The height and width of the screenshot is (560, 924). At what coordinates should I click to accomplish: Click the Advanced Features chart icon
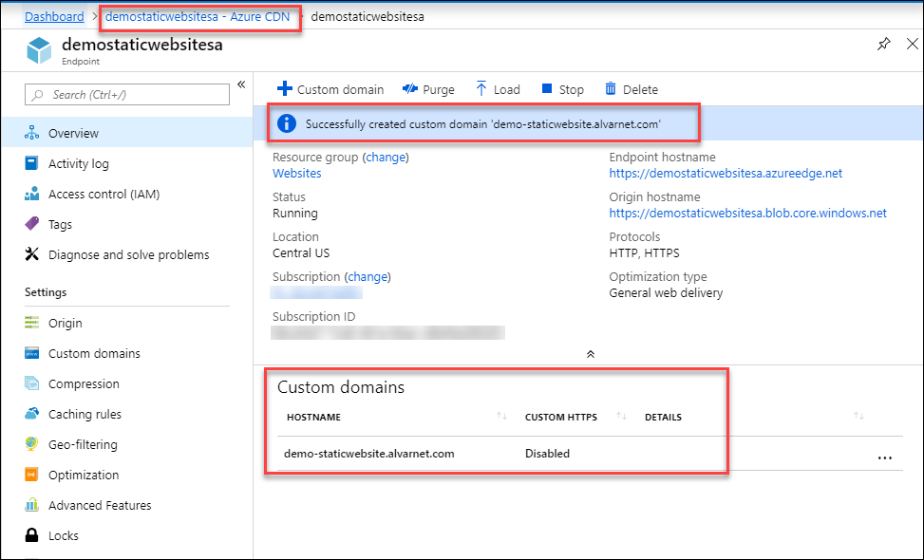(x=32, y=505)
